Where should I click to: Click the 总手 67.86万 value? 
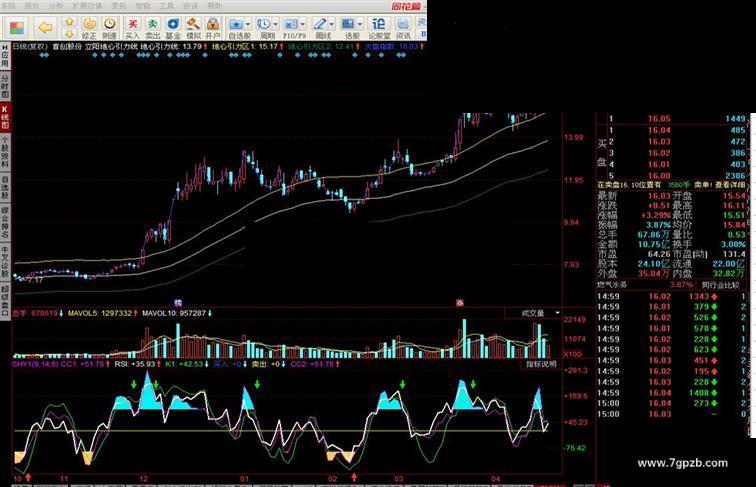pos(653,235)
